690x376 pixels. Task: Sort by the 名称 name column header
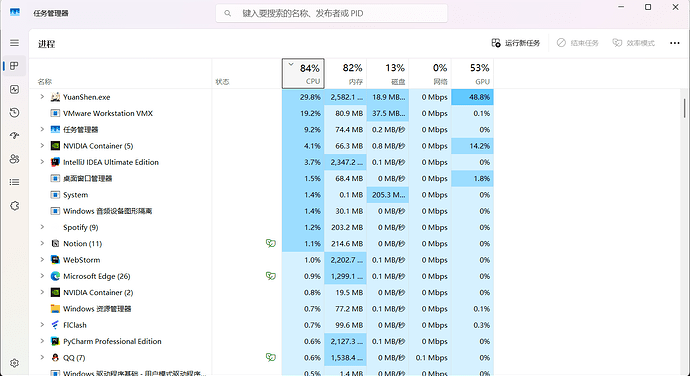[120, 74]
